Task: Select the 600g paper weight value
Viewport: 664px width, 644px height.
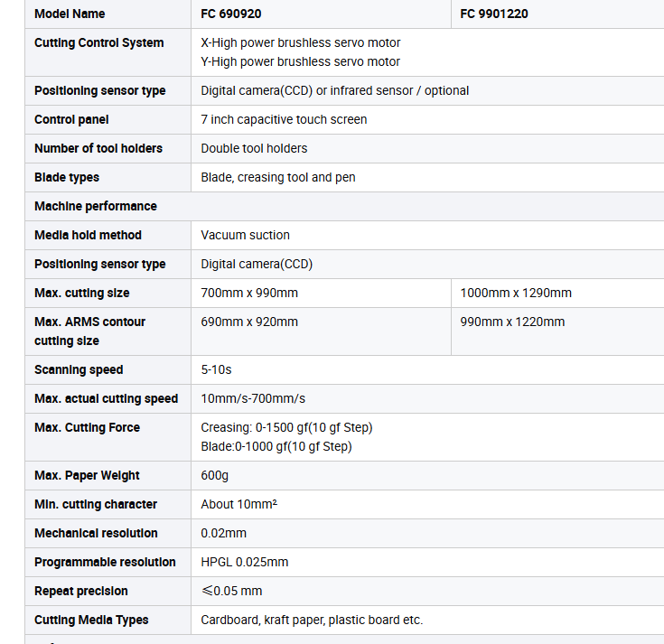Action: (214, 475)
